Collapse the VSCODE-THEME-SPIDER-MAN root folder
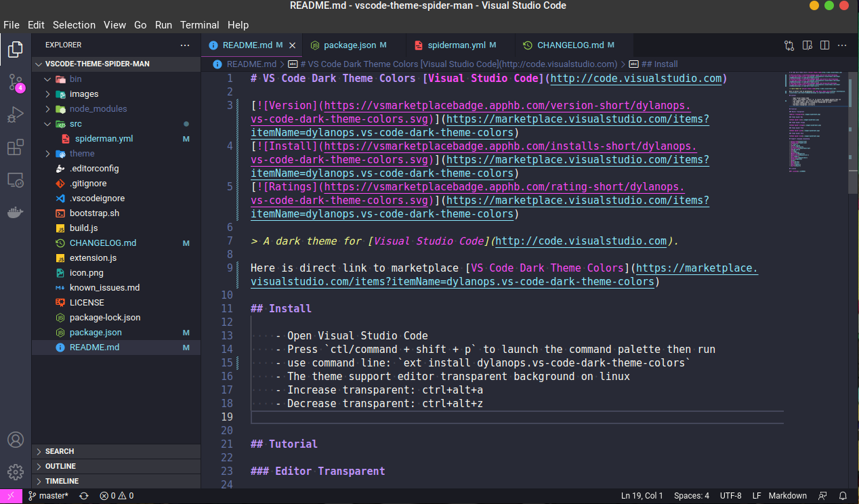 [x=116, y=64]
